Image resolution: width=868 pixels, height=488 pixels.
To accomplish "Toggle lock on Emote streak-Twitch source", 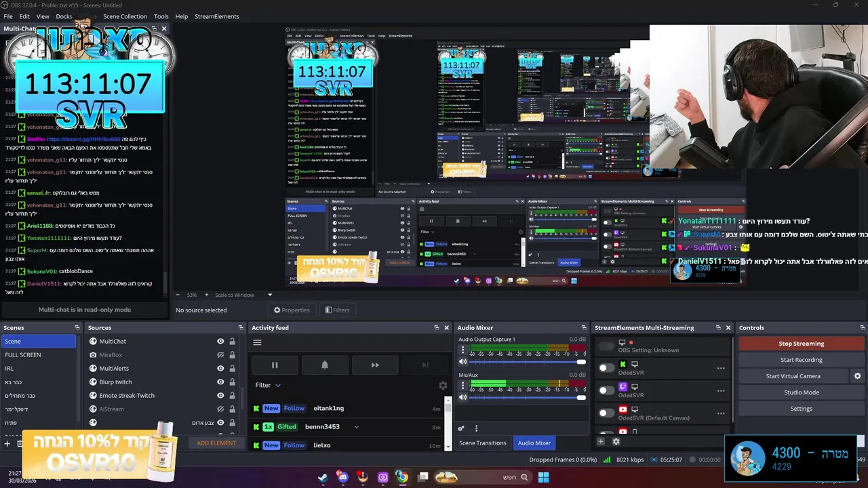I will coord(232,396).
